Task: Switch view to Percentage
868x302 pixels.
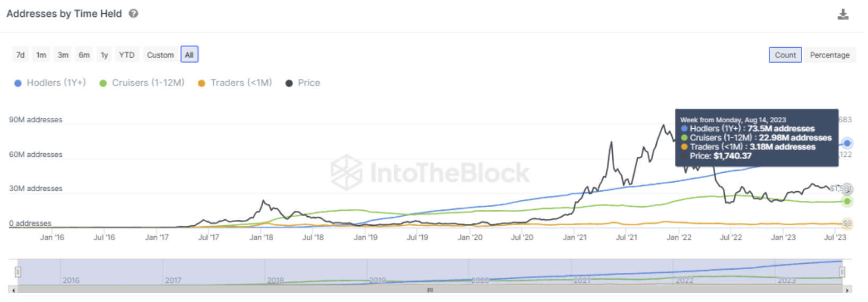Action: pos(829,55)
